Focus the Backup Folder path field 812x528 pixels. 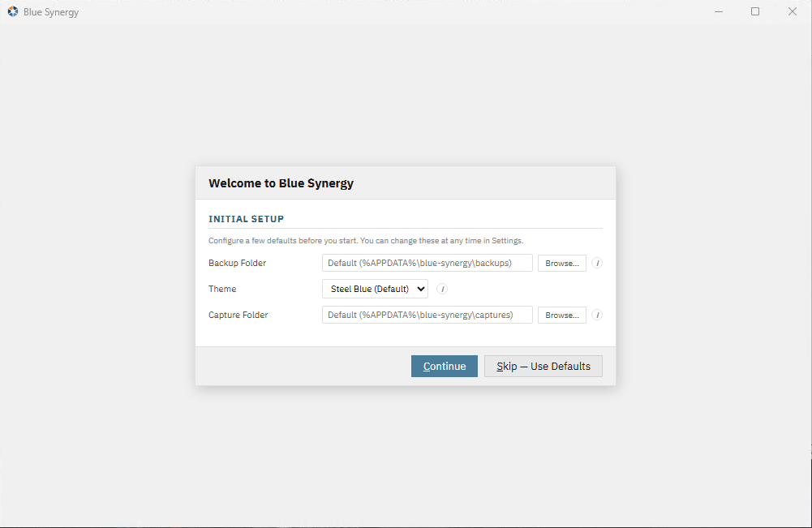pos(427,263)
